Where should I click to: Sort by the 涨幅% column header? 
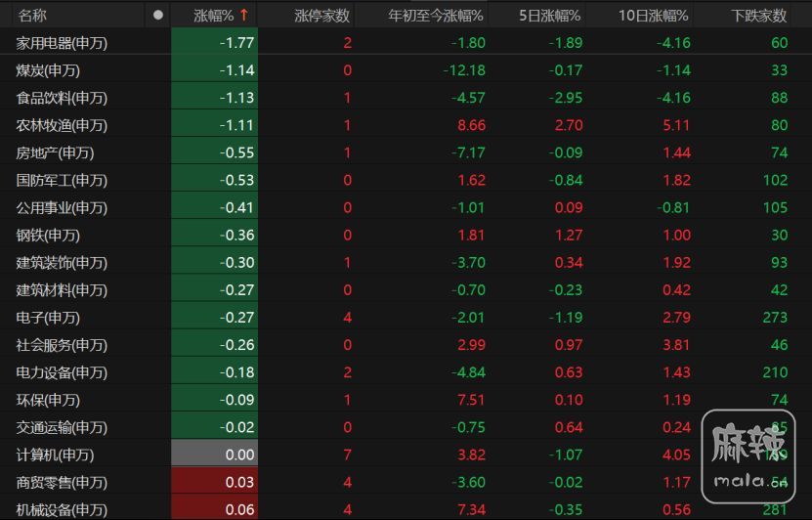pos(213,16)
